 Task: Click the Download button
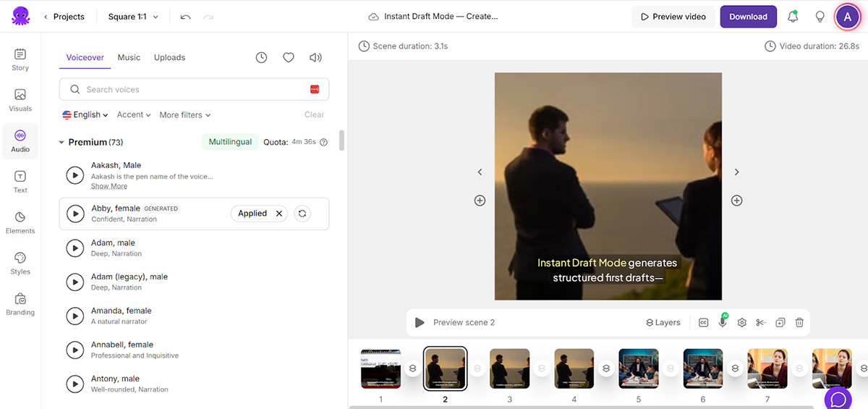pos(748,17)
